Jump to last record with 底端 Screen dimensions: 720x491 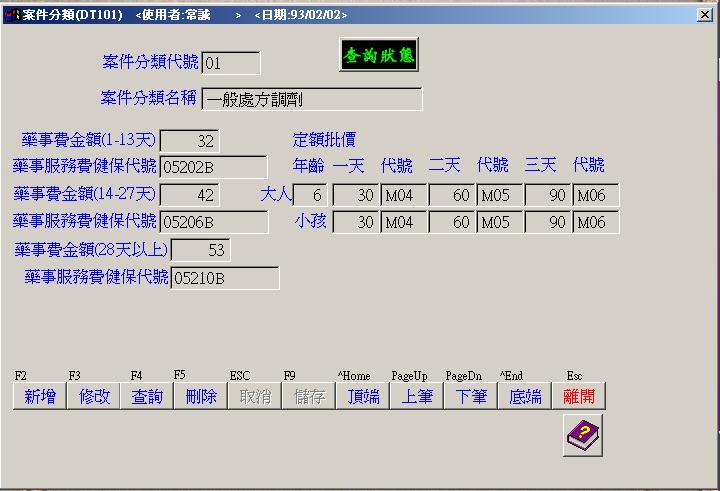click(x=525, y=396)
